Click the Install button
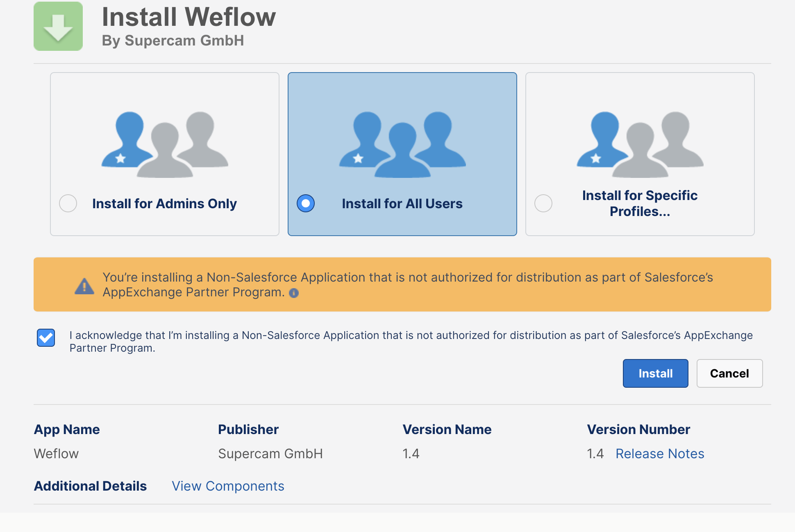 pyautogui.click(x=656, y=373)
